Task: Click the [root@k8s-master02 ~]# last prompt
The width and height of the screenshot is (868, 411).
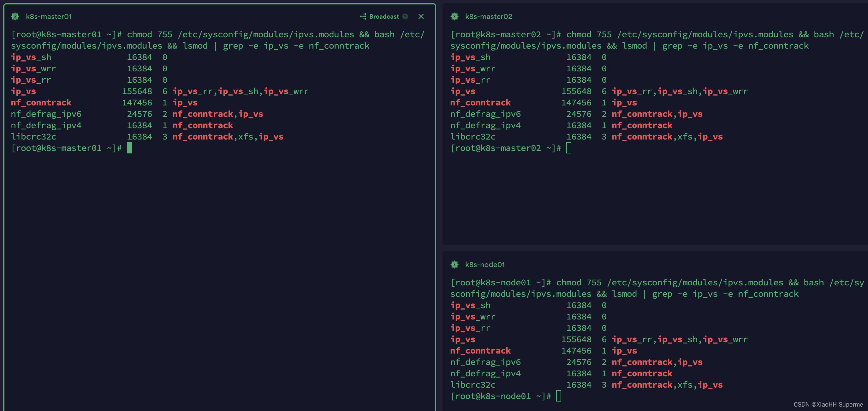Action: 506,148
